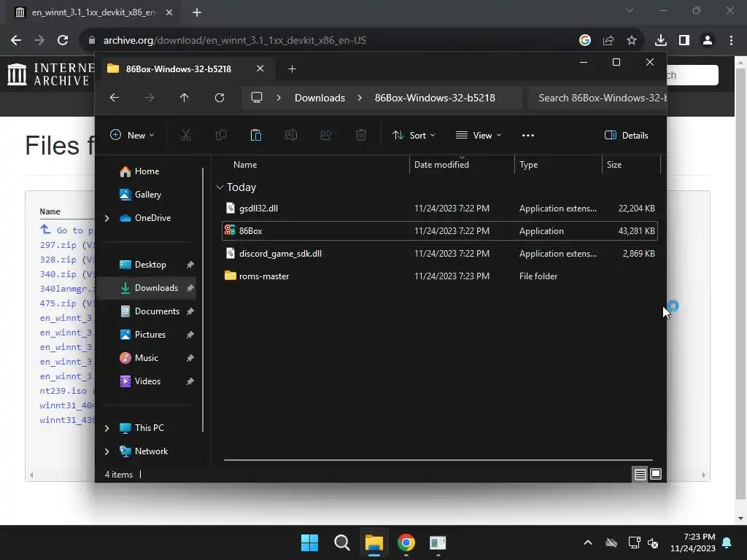Image resolution: width=747 pixels, height=560 pixels.
Task: Open Chrome profile icon
Action: coord(708,40)
